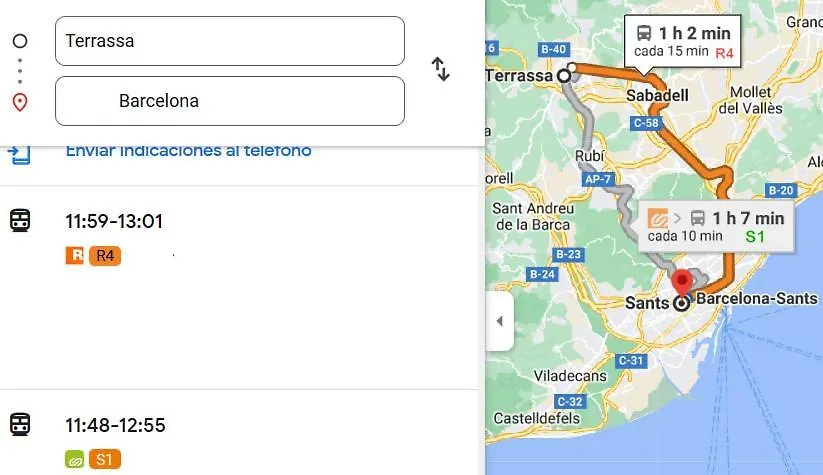Click the red pin icon beside Barcelona field

point(20,102)
